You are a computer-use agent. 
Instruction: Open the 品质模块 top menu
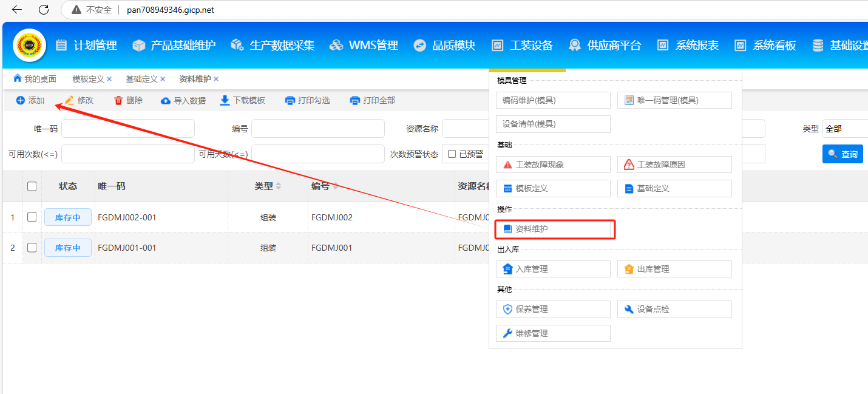click(445, 46)
